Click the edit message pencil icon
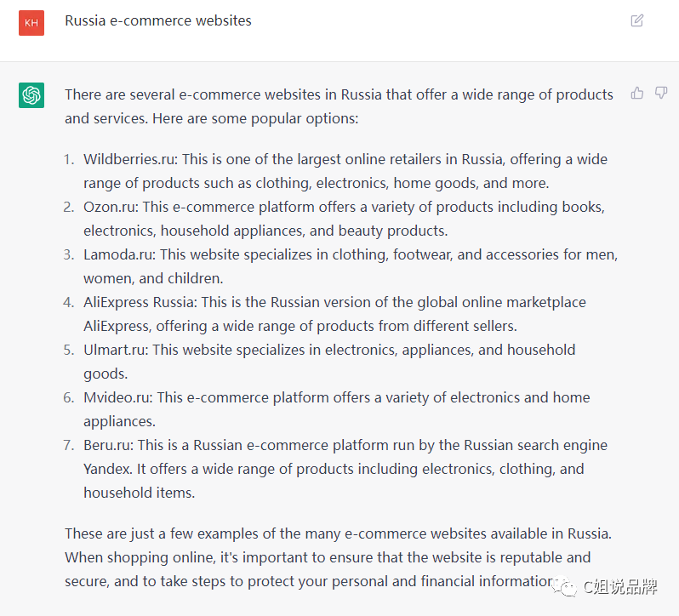 (637, 20)
